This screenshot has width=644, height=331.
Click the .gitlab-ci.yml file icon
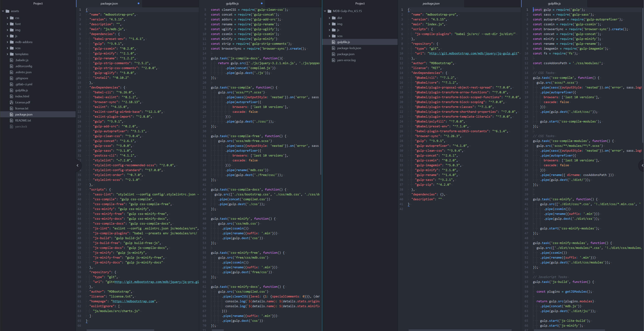12,84
